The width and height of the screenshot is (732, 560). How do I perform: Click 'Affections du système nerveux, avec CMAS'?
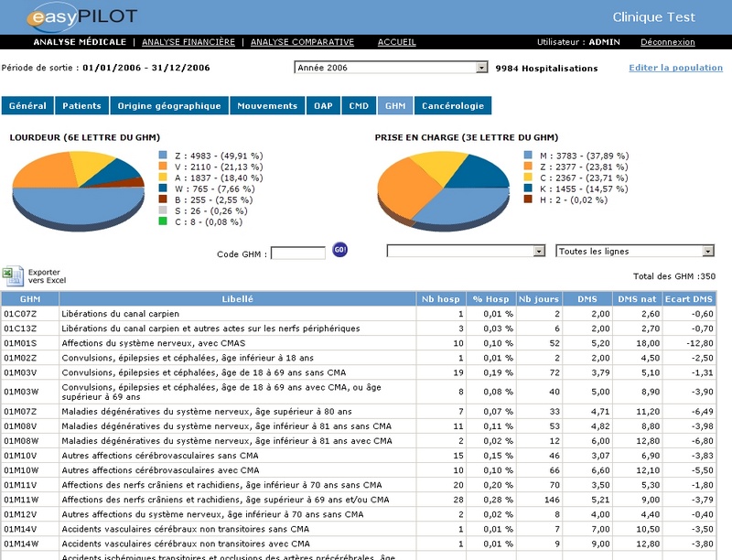click(154, 343)
